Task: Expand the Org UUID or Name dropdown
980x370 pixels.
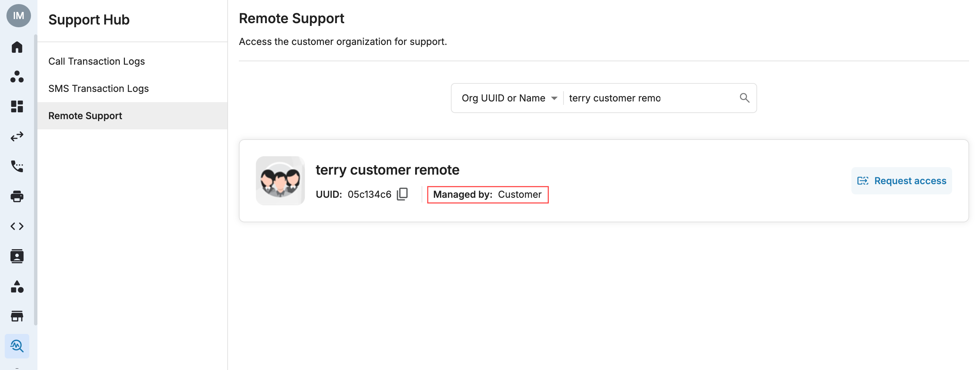Action: coord(509,98)
